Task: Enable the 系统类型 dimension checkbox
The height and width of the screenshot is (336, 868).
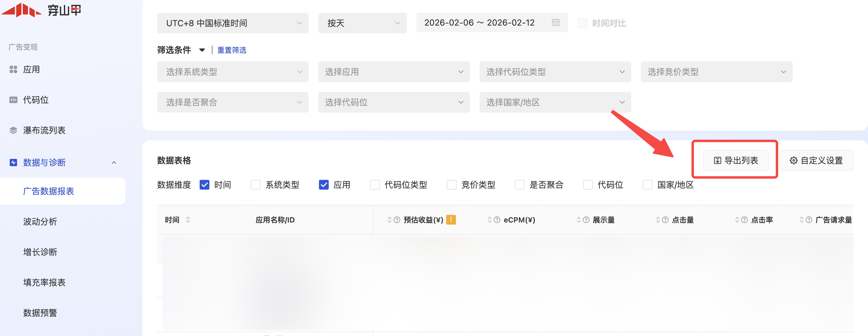Action: [x=255, y=185]
